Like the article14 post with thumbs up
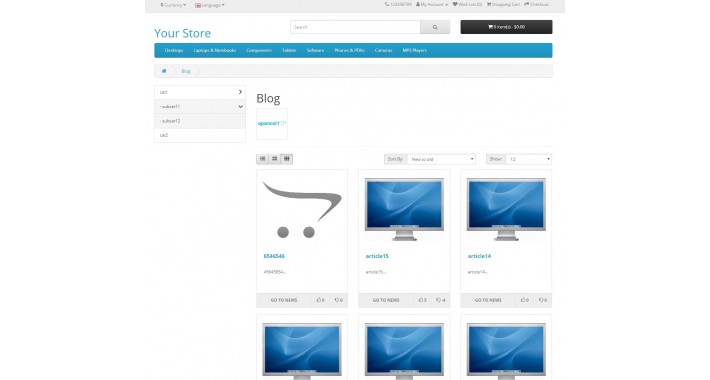 pyautogui.click(x=524, y=300)
